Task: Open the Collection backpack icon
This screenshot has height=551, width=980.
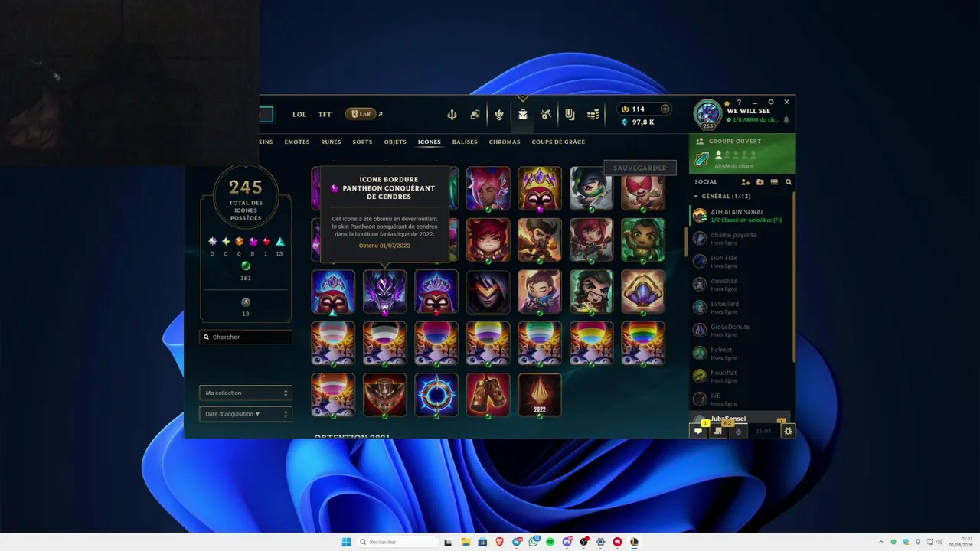Action: 522,115
